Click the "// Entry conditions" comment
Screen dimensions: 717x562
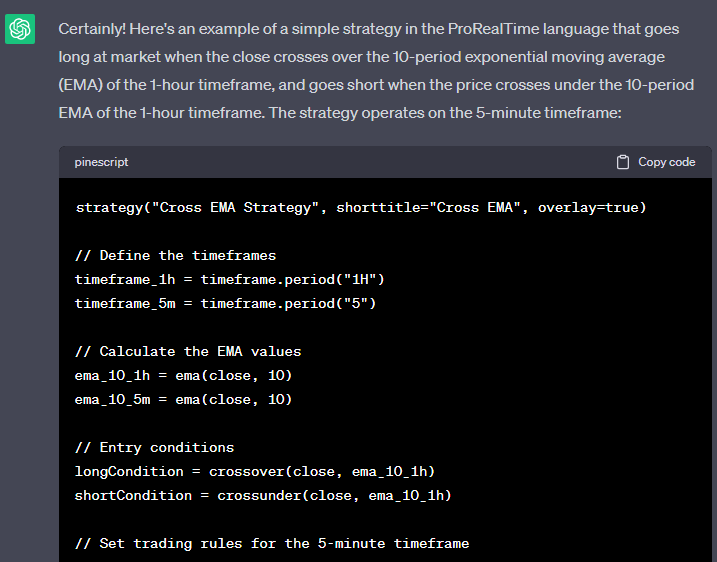[x=154, y=447]
